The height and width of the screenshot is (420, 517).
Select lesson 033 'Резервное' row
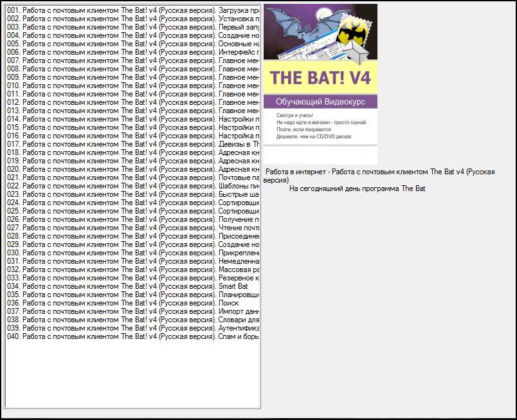pos(133,278)
